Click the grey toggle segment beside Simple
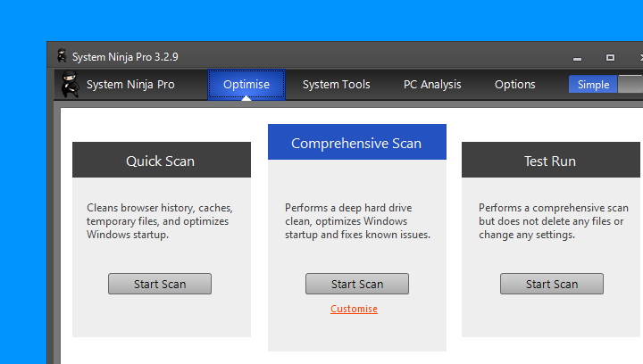Viewport: 643px width, 364px height. point(630,85)
